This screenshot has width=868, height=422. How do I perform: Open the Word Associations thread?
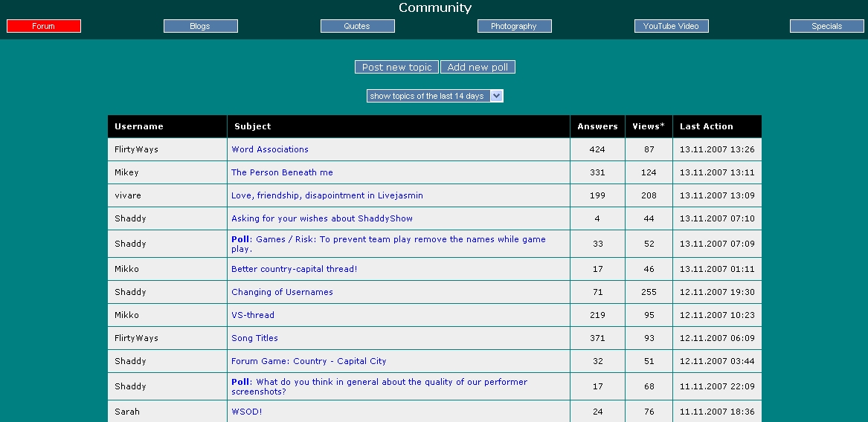click(269, 149)
